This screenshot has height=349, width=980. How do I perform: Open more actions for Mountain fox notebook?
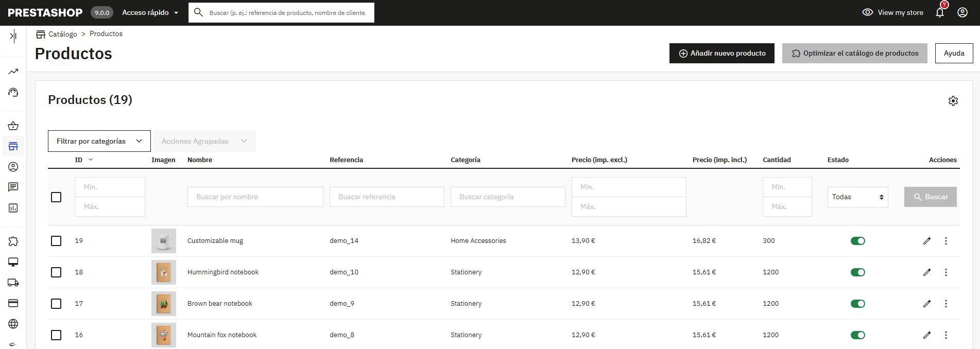(x=946, y=335)
